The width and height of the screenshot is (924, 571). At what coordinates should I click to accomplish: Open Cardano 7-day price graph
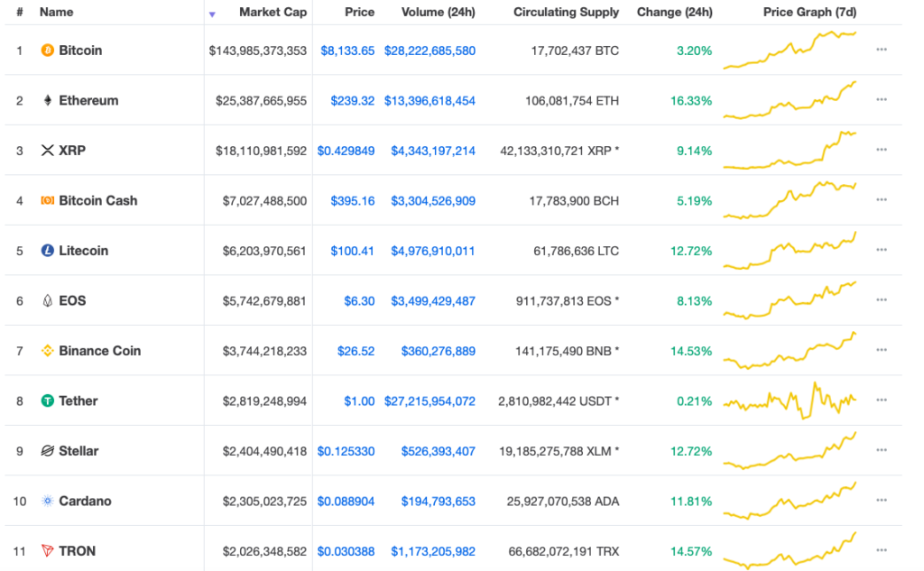tap(790, 501)
